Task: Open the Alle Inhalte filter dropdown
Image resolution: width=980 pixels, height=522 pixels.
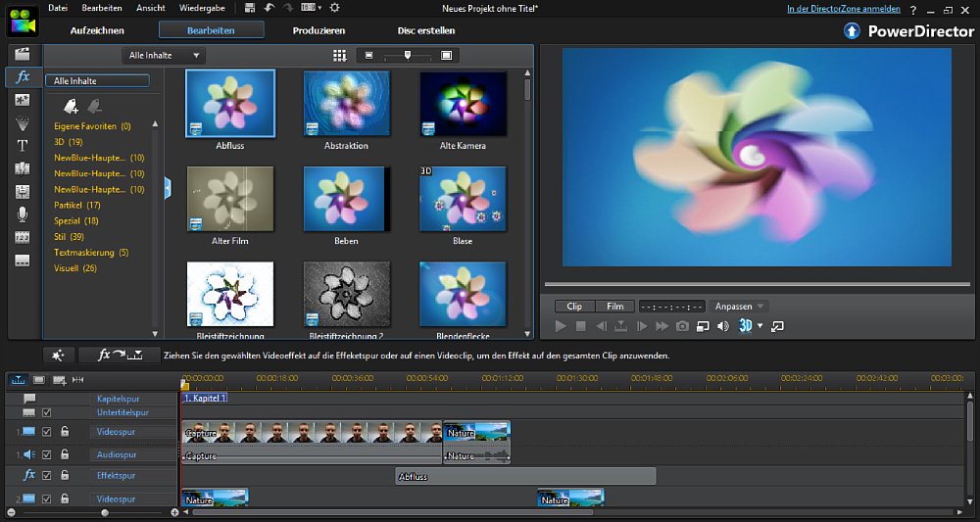Action: (163, 56)
